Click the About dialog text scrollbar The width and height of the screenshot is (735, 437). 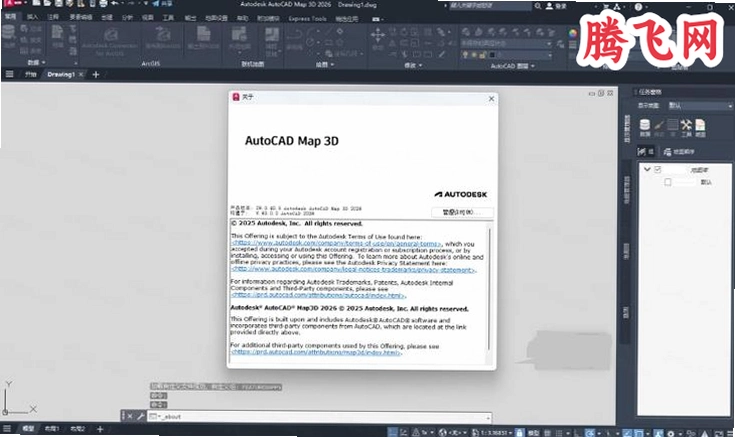[489, 289]
